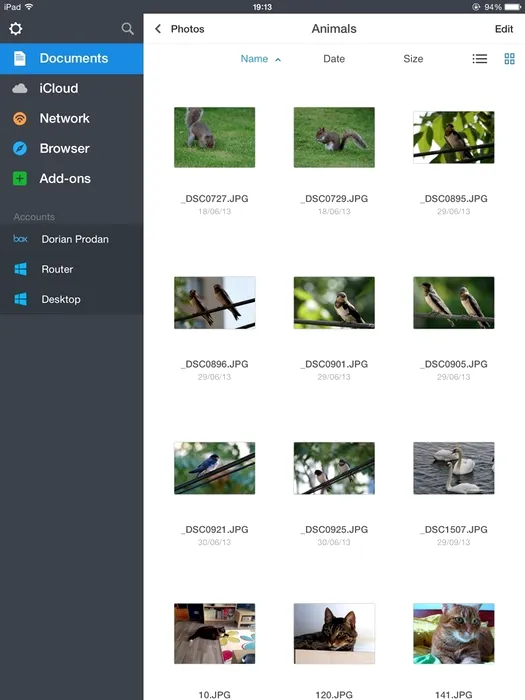This screenshot has height=700, width=525.
Task: Go back to Photos folder
Action: pos(179,29)
